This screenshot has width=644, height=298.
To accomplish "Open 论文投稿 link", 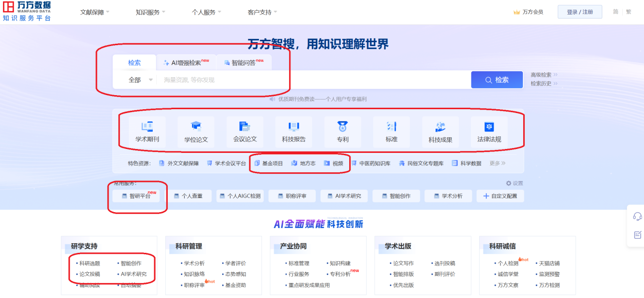I will 90,274.
